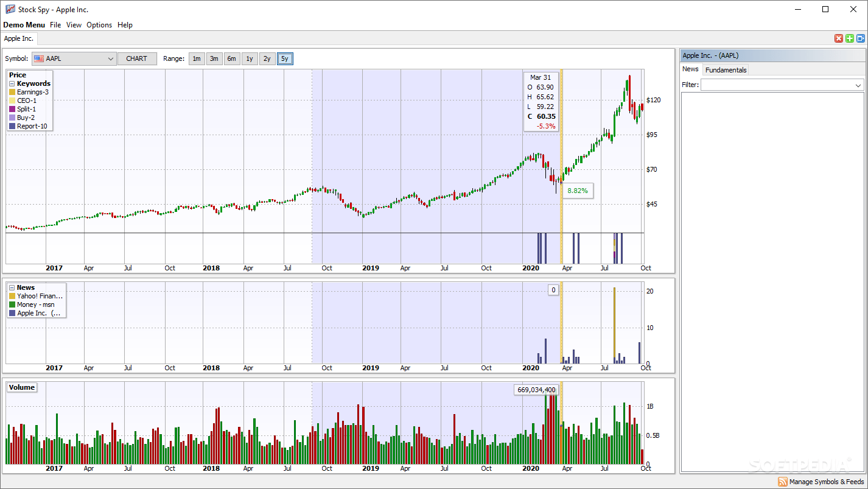The width and height of the screenshot is (868, 489).
Task: Open the Demo Menu
Action: click(x=24, y=25)
